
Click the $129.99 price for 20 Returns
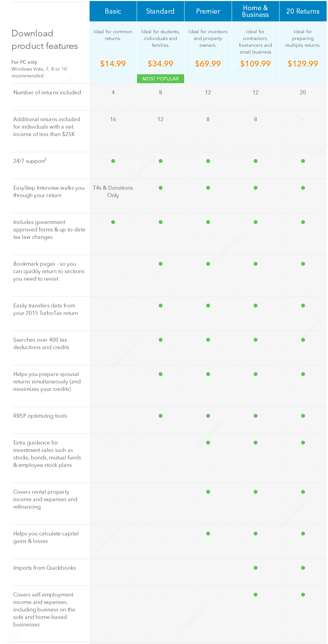[x=303, y=64]
